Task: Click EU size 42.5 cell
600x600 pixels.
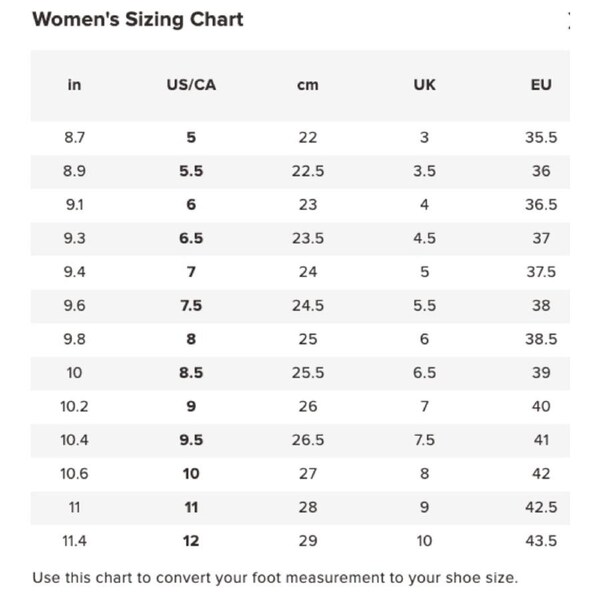Action: click(541, 507)
